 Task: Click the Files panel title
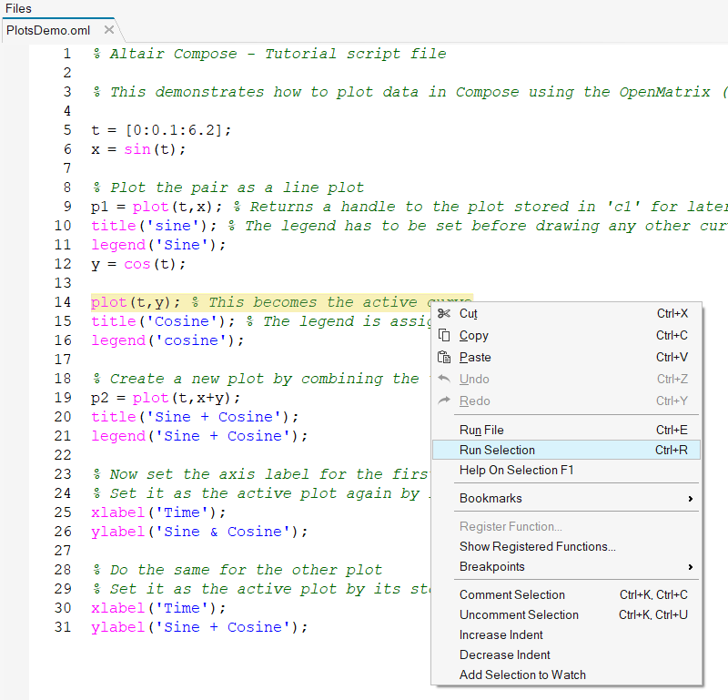18,8
